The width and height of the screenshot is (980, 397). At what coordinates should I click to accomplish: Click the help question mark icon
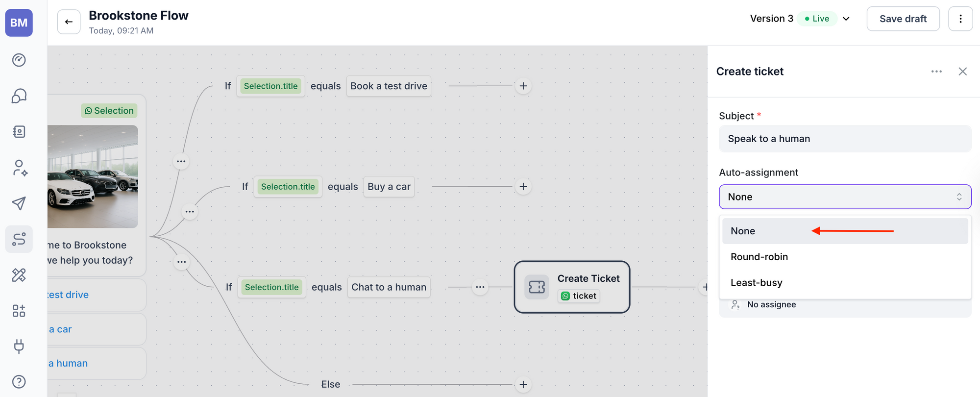point(19,382)
